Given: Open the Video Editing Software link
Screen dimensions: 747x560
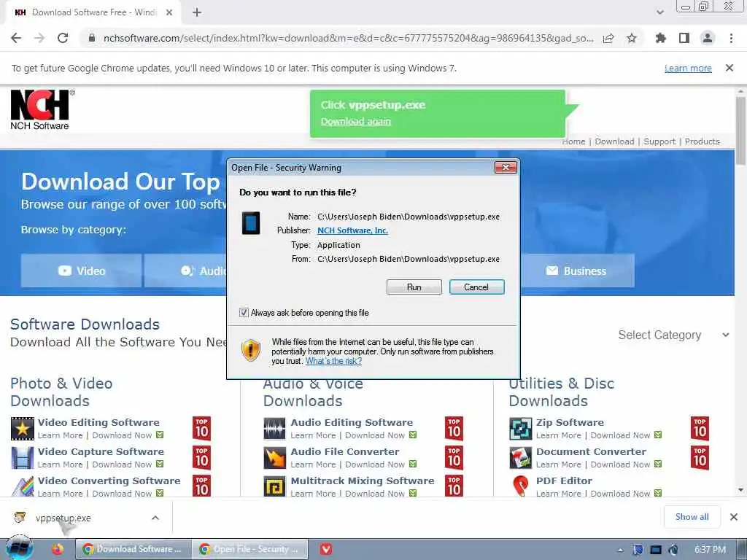Looking at the screenshot, I should click(x=98, y=422).
